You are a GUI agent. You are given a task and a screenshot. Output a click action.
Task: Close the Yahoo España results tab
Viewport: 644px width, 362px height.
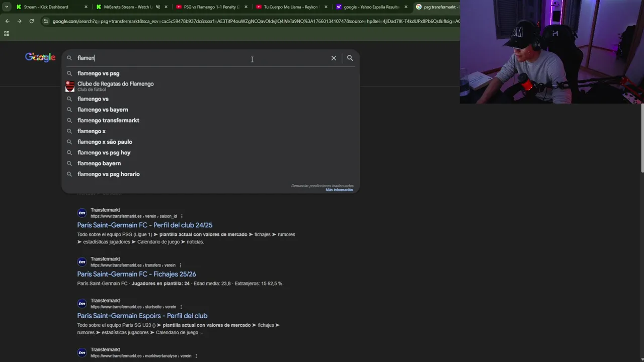(406, 7)
